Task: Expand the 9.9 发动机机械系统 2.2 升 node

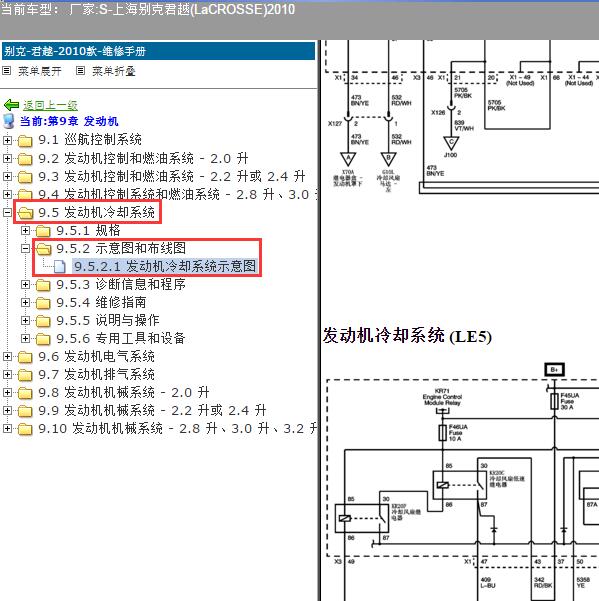Action: tap(7, 411)
